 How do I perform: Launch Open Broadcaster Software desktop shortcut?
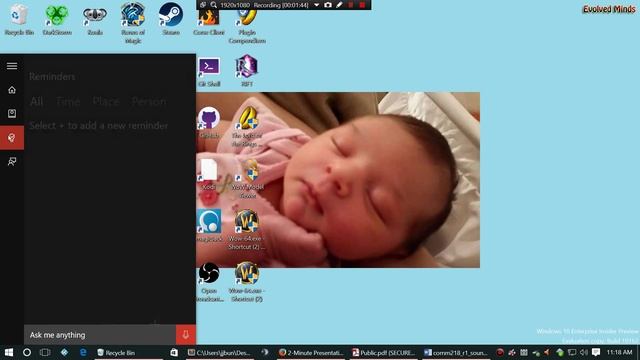point(209,282)
